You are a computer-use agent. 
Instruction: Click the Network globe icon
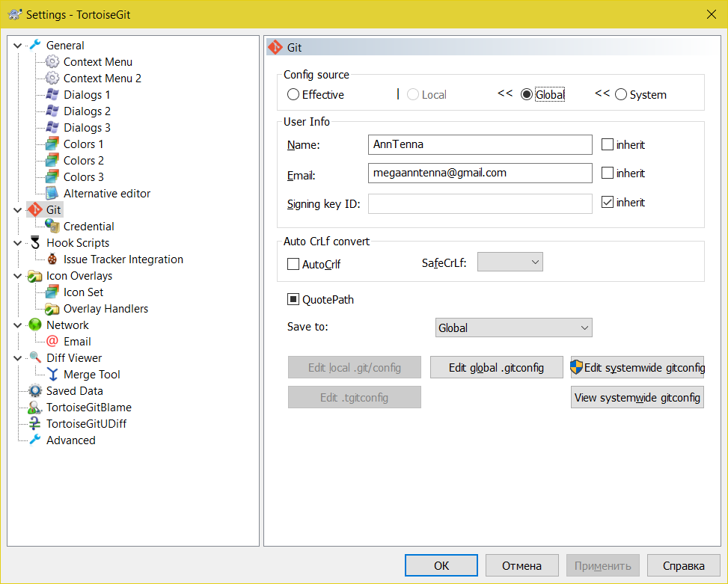pos(34,325)
